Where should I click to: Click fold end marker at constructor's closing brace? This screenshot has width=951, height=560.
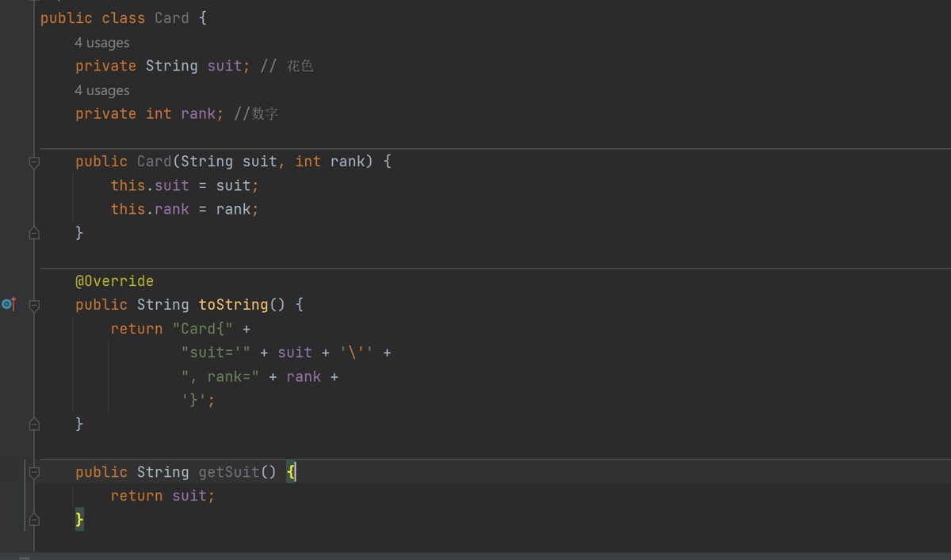pyautogui.click(x=34, y=233)
